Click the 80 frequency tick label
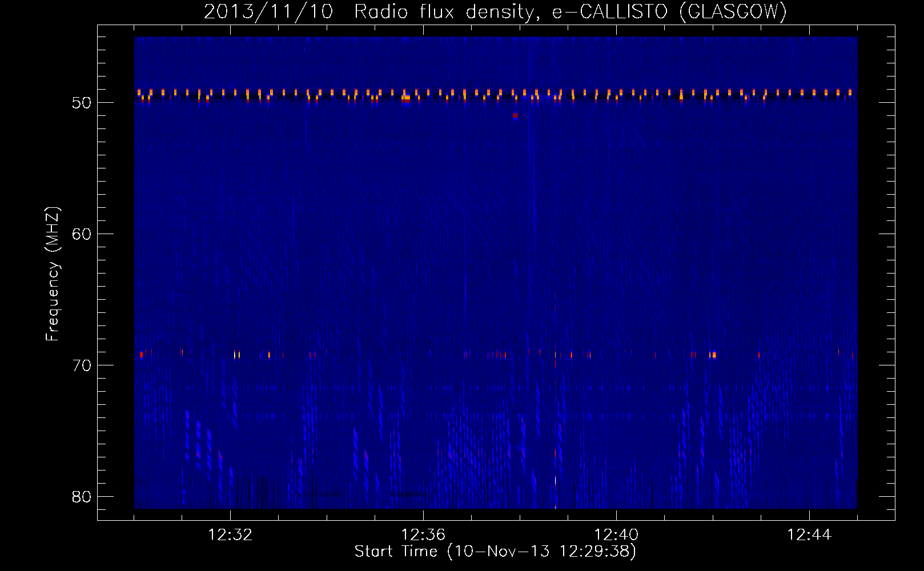This screenshot has height=571, width=924. click(82, 497)
